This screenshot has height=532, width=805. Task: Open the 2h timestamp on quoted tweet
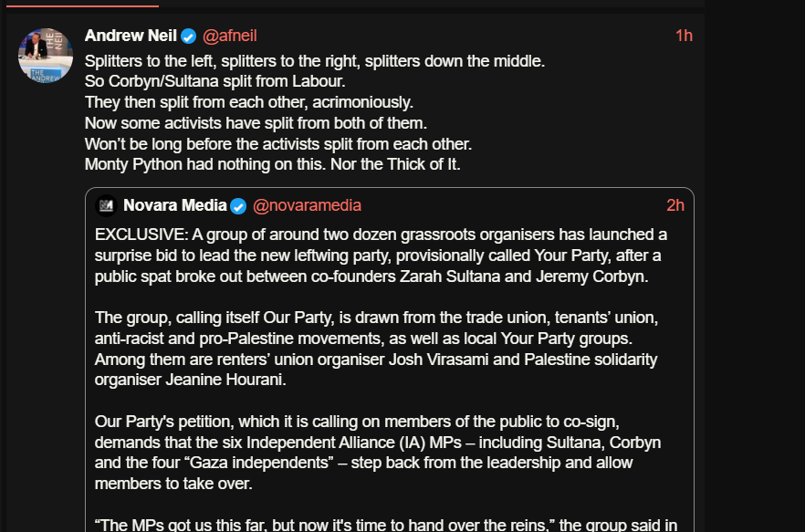pyautogui.click(x=675, y=205)
